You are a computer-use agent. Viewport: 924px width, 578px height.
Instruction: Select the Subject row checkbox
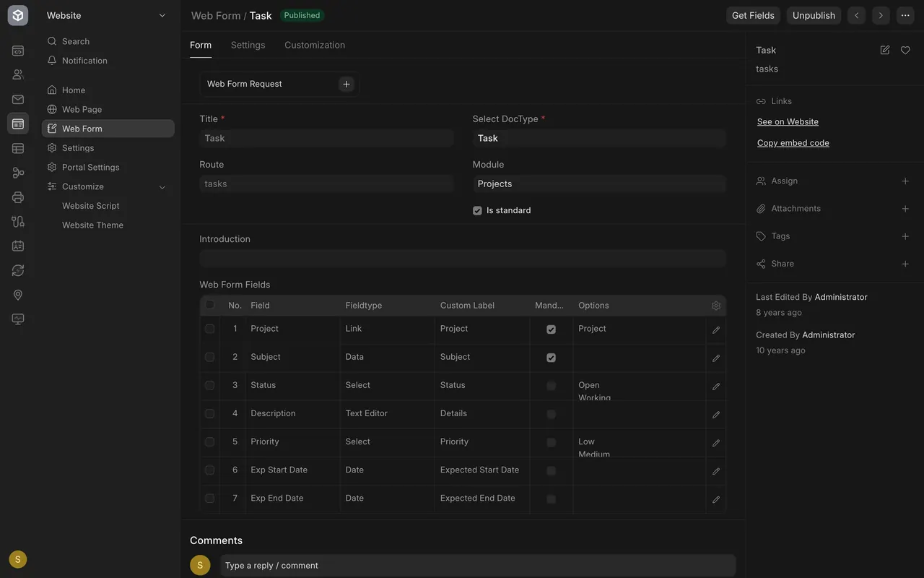tap(210, 357)
